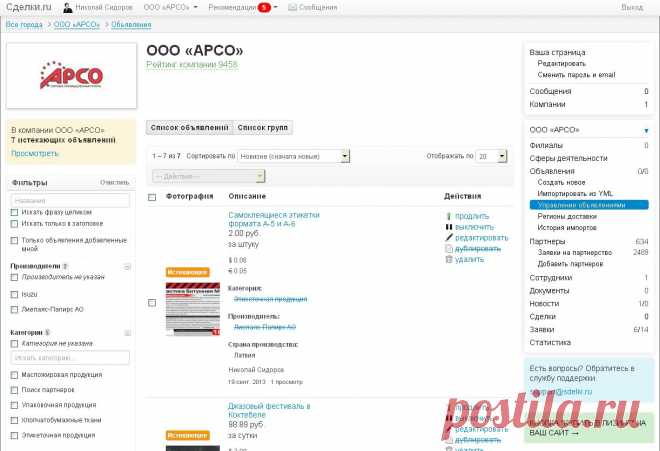Open the label listing photo thumbnail

coord(193,309)
